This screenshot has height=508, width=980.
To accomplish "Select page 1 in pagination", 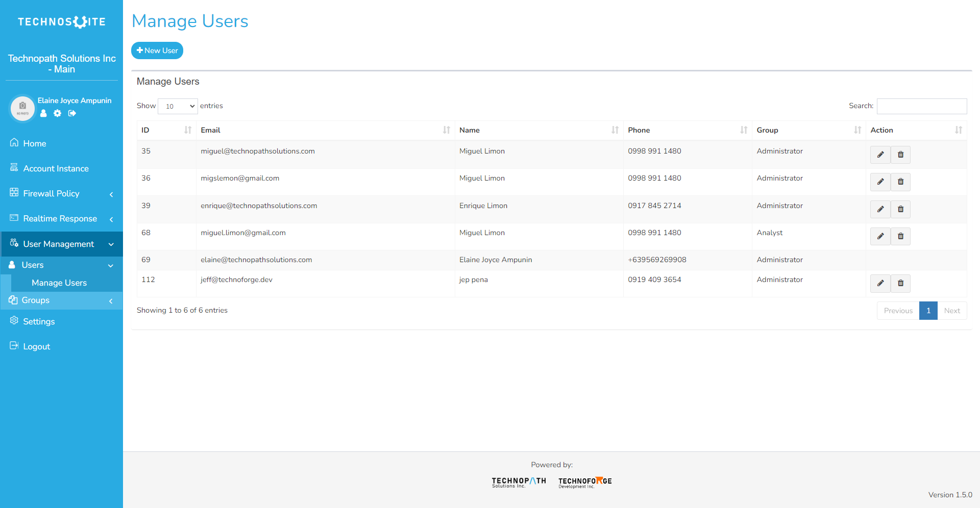I will pyautogui.click(x=928, y=311).
